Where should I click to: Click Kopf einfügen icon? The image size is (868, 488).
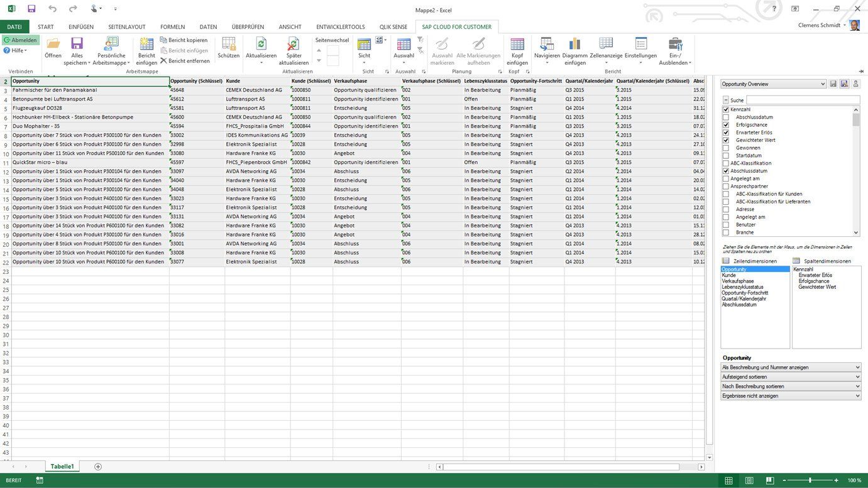click(517, 44)
